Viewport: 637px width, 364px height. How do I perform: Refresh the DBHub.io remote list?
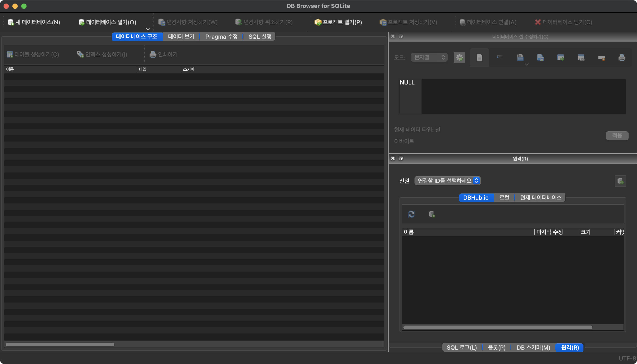(411, 214)
